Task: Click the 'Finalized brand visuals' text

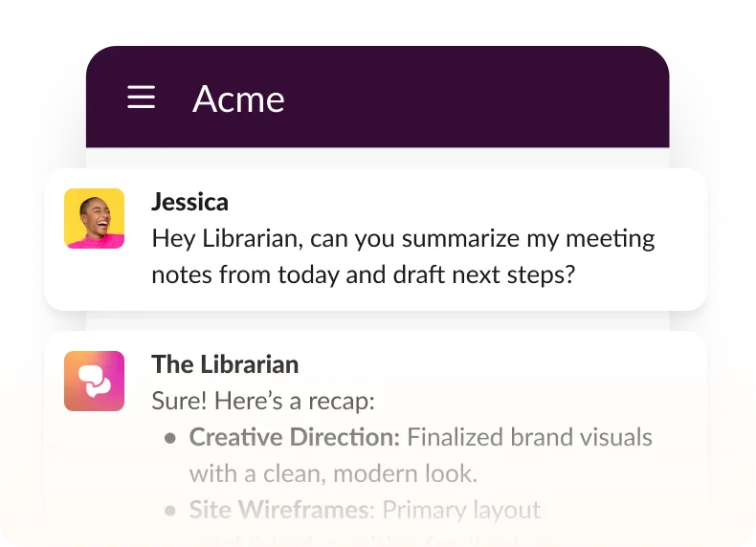Action: click(529, 437)
